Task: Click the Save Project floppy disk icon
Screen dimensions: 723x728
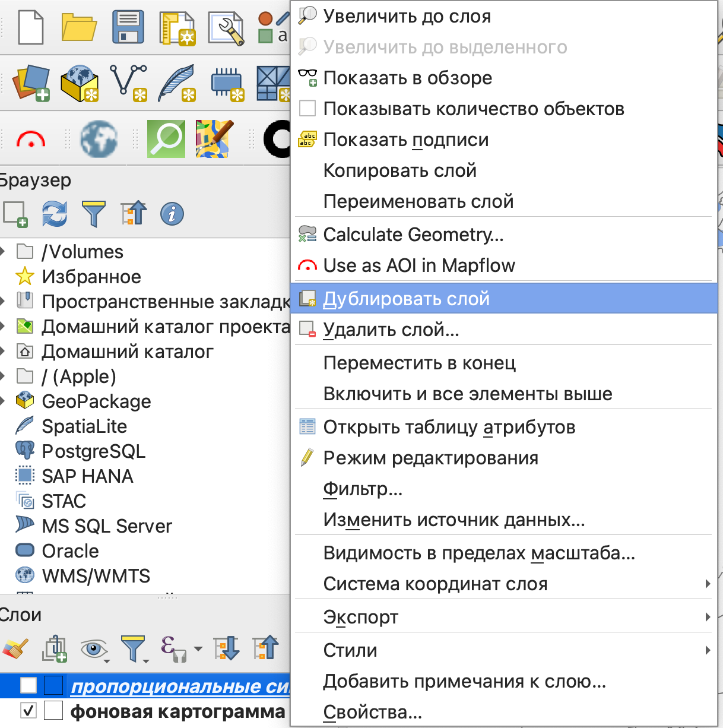Action: pyautogui.click(x=128, y=27)
